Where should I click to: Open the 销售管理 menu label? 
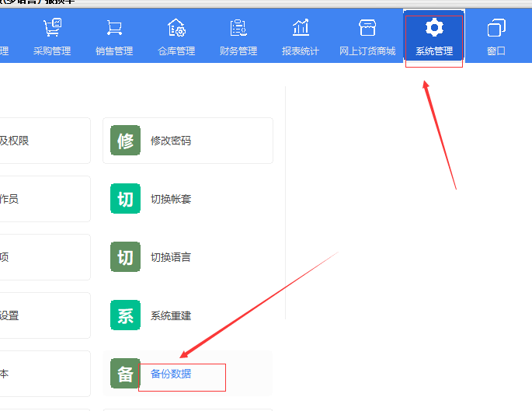click(x=114, y=51)
